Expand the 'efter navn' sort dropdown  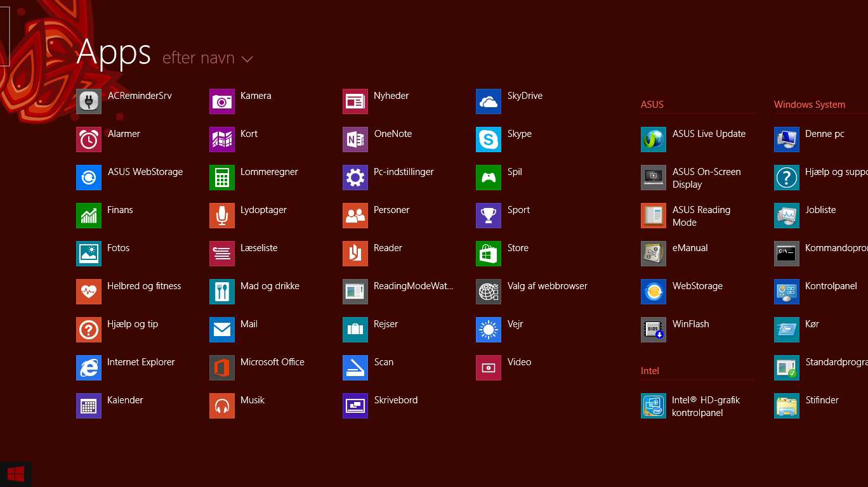(x=207, y=58)
